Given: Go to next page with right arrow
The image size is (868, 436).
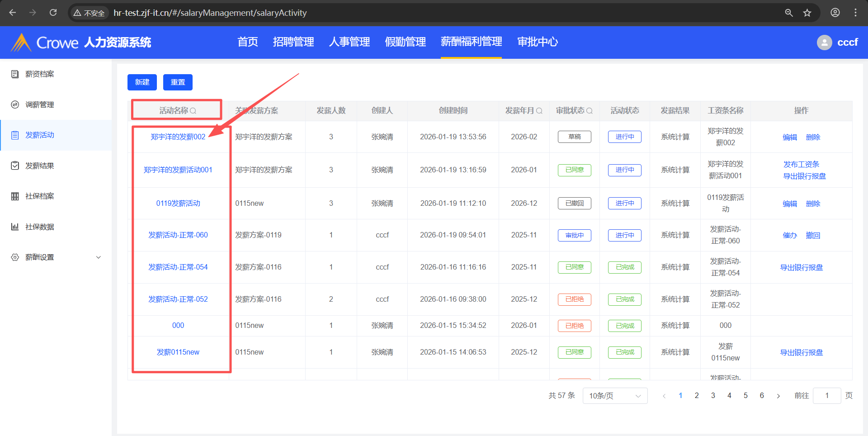Looking at the screenshot, I should click(778, 396).
